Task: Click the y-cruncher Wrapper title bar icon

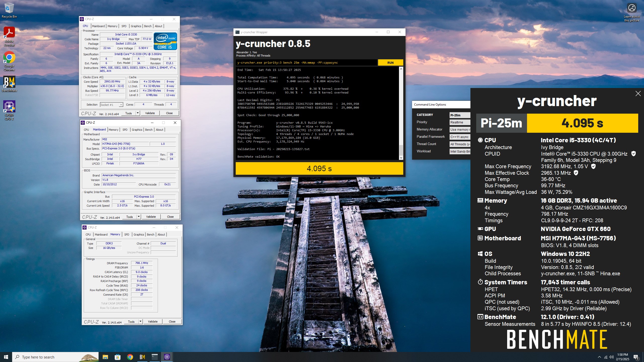Action: click(237, 32)
